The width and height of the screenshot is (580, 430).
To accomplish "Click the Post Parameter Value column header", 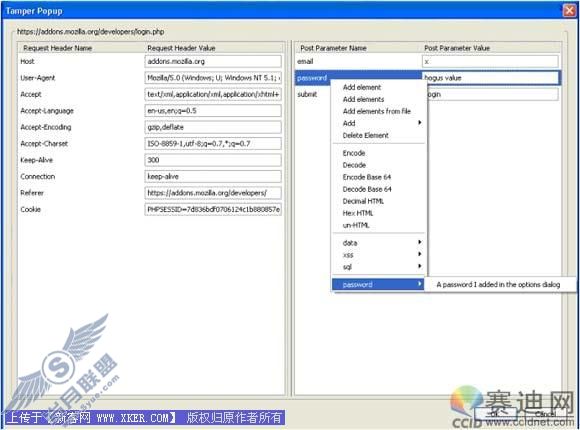I will pos(457,48).
